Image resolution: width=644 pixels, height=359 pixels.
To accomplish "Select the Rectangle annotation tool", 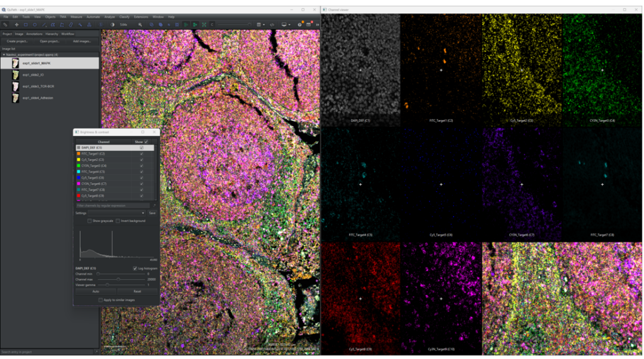I will pos(26,25).
